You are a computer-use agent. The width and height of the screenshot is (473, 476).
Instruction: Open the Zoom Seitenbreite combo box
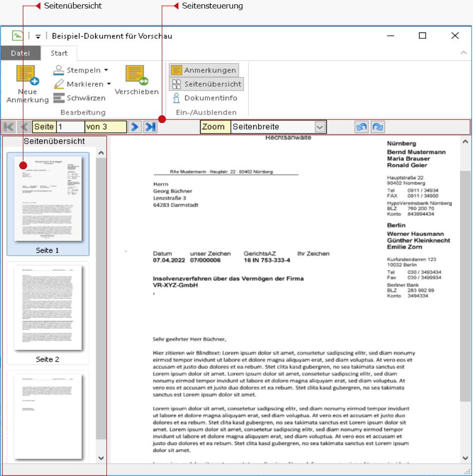pyautogui.click(x=278, y=127)
